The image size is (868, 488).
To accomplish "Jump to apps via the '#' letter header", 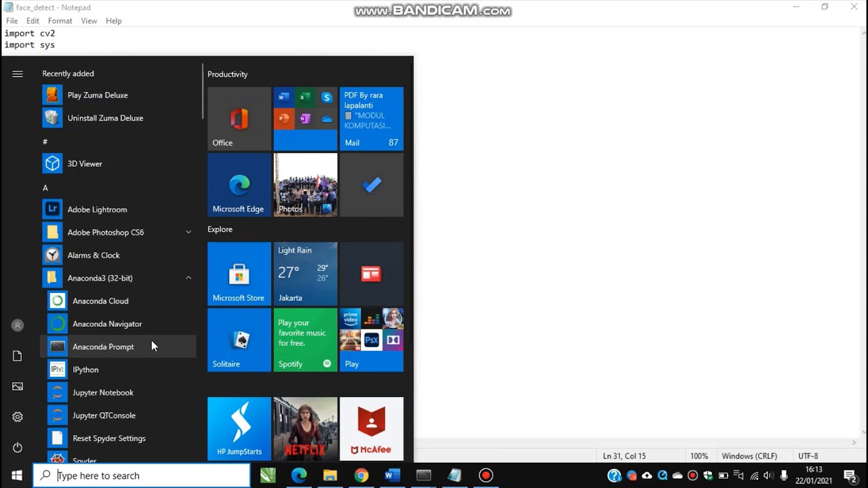I will coord(45,142).
